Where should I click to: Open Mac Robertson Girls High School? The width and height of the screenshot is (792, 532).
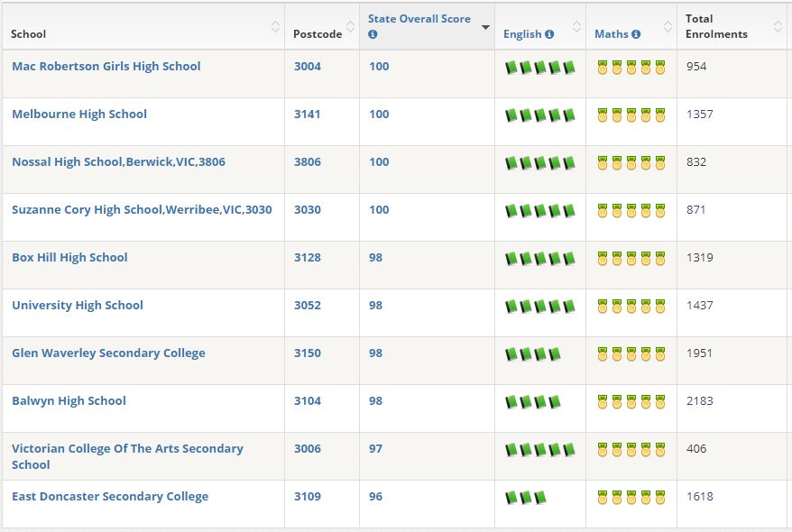tap(106, 66)
